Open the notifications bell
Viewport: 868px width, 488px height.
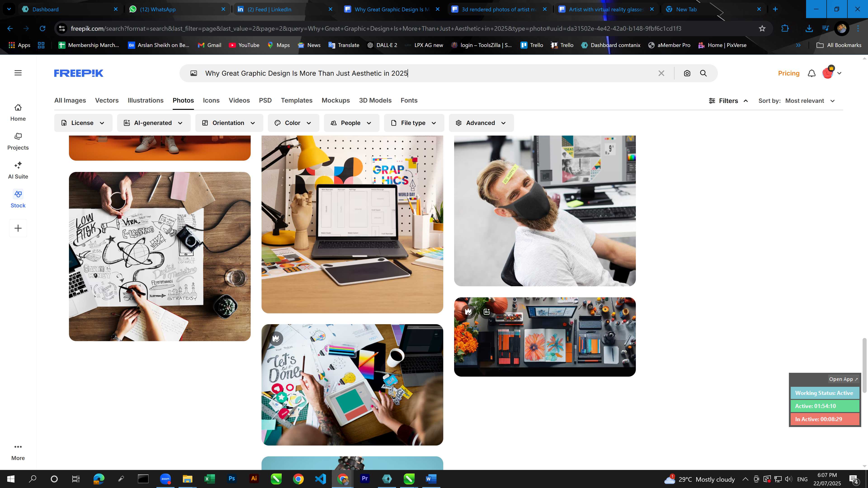pyautogui.click(x=812, y=73)
